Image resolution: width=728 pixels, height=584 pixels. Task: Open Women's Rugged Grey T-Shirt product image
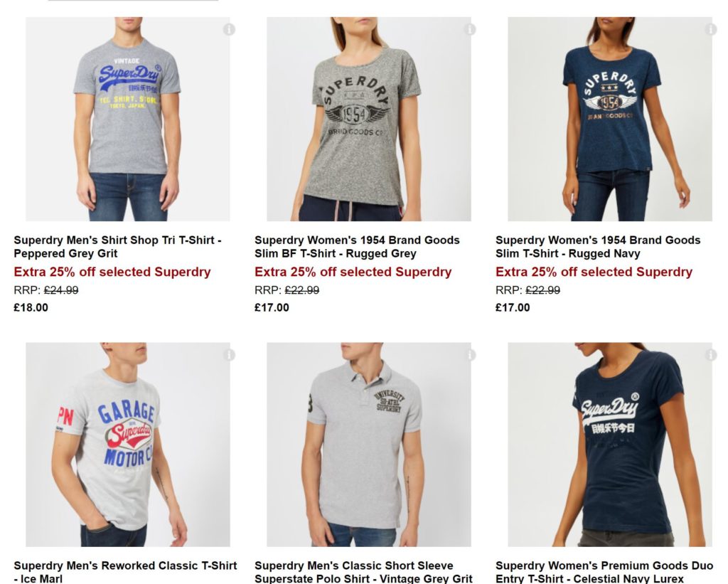coord(369,119)
